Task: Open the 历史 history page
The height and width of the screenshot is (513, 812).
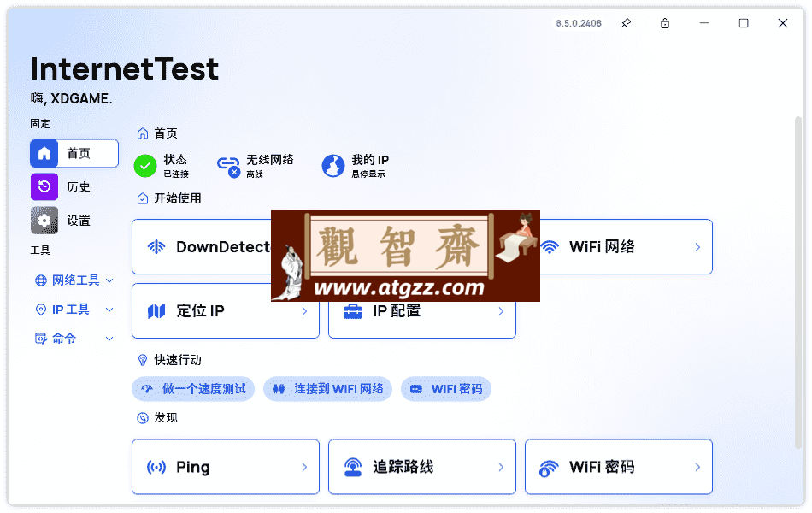Action: tap(74, 186)
